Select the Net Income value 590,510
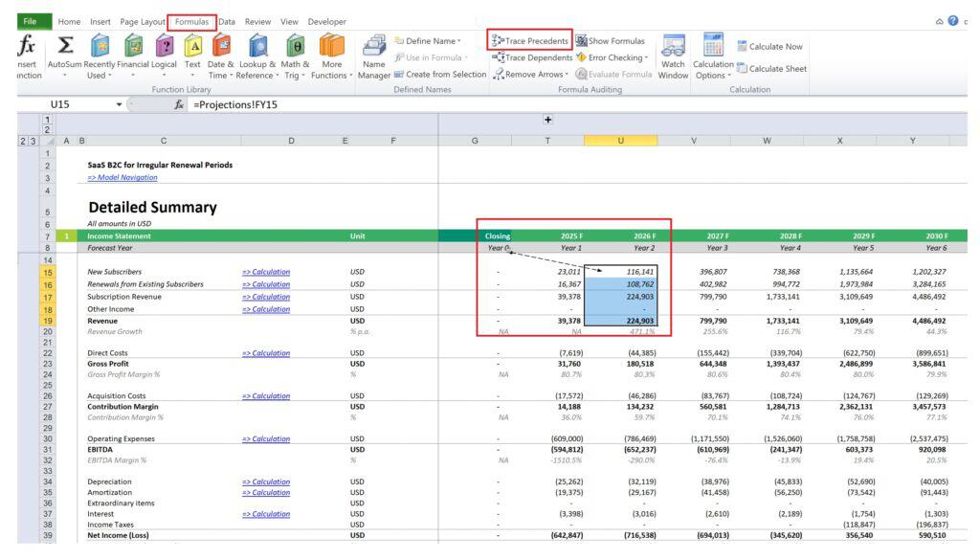980x560 pixels. [932, 536]
